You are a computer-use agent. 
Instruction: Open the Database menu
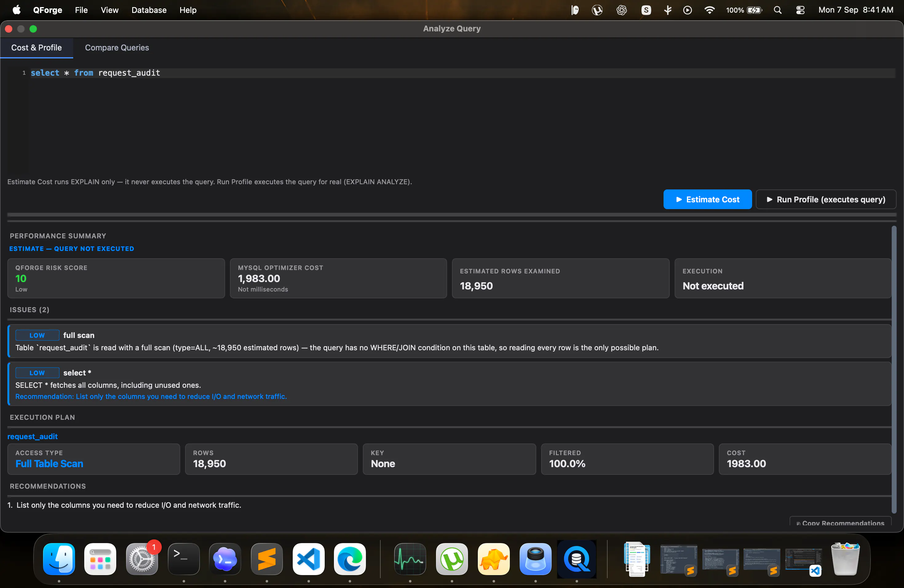click(149, 10)
